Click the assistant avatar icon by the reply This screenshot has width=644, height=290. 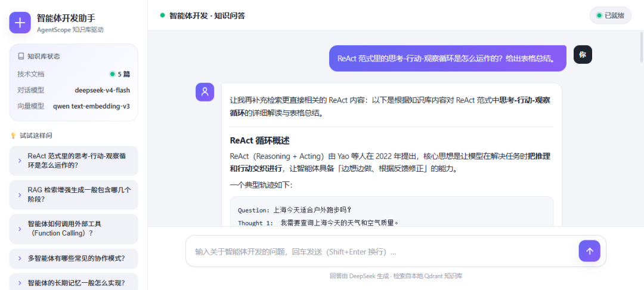tap(205, 92)
